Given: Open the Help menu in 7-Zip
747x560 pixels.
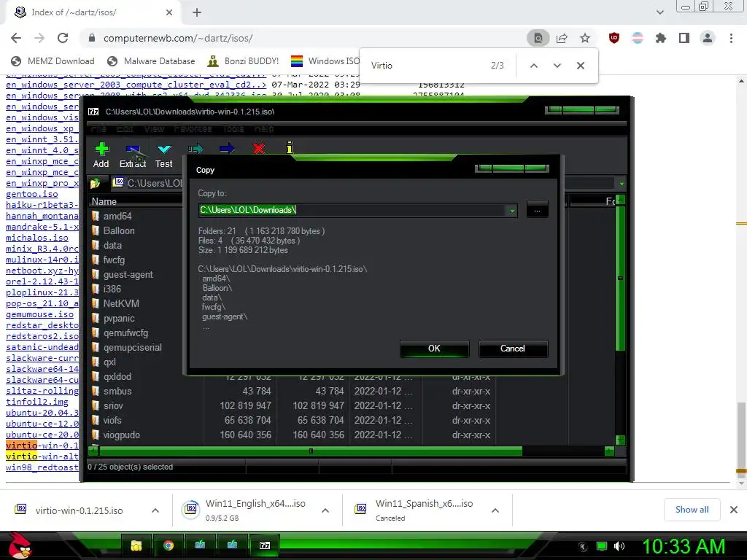Looking at the screenshot, I should (264, 128).
